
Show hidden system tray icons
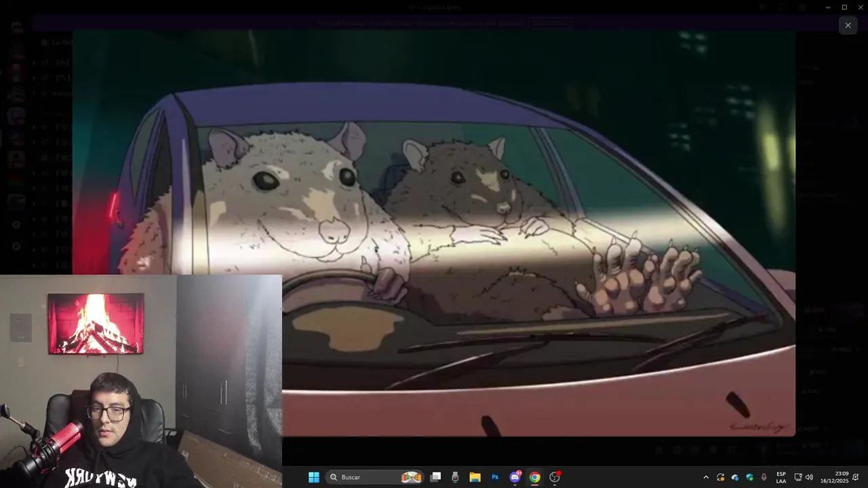pos(705,477)
